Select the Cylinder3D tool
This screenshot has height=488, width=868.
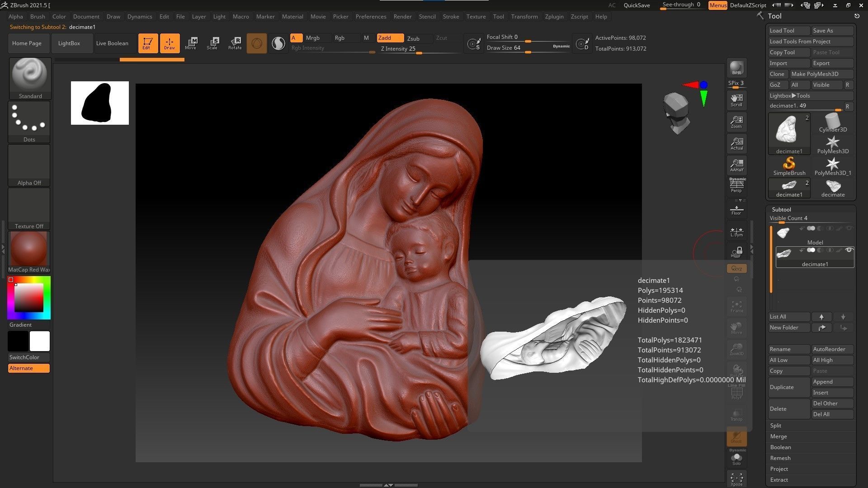click(832, 122)
